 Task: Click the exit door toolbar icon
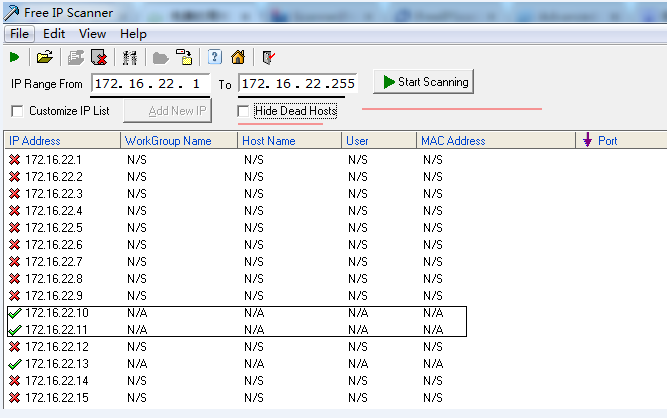tap(268, 57)
